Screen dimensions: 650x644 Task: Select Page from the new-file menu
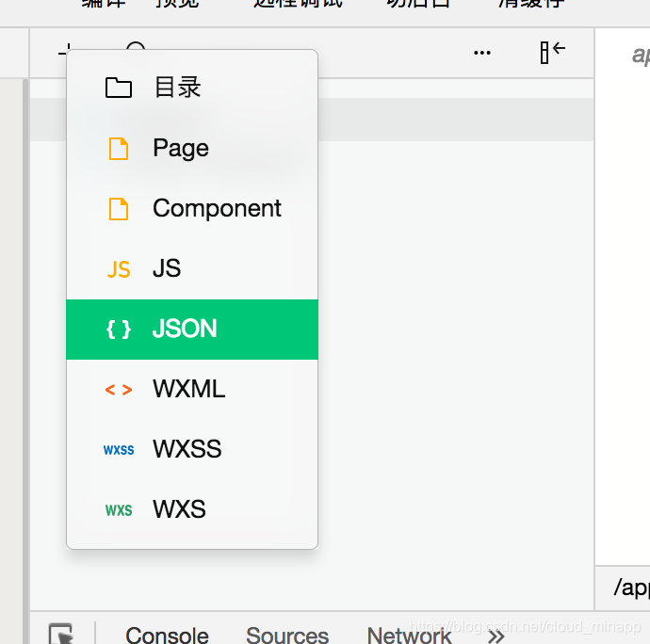[192, 148]
